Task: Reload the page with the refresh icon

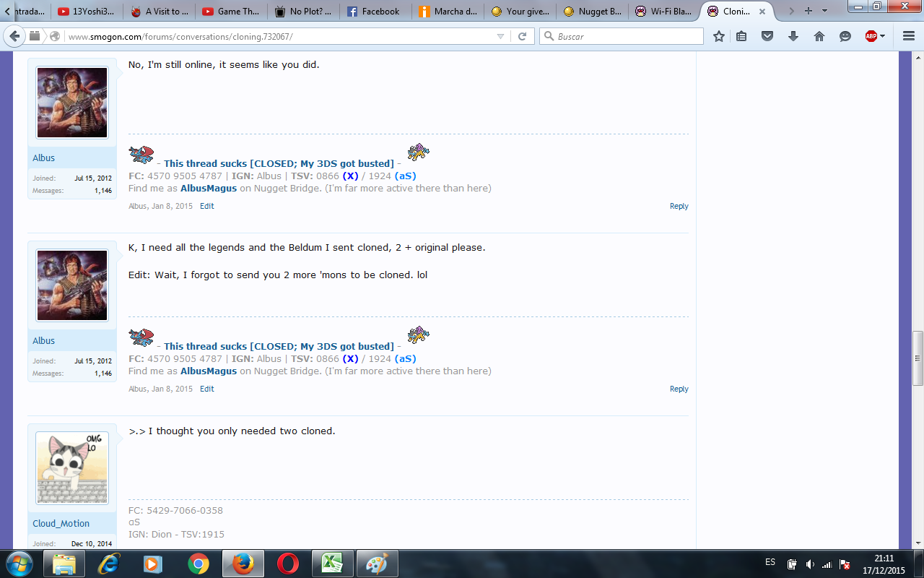Action: 523,36
